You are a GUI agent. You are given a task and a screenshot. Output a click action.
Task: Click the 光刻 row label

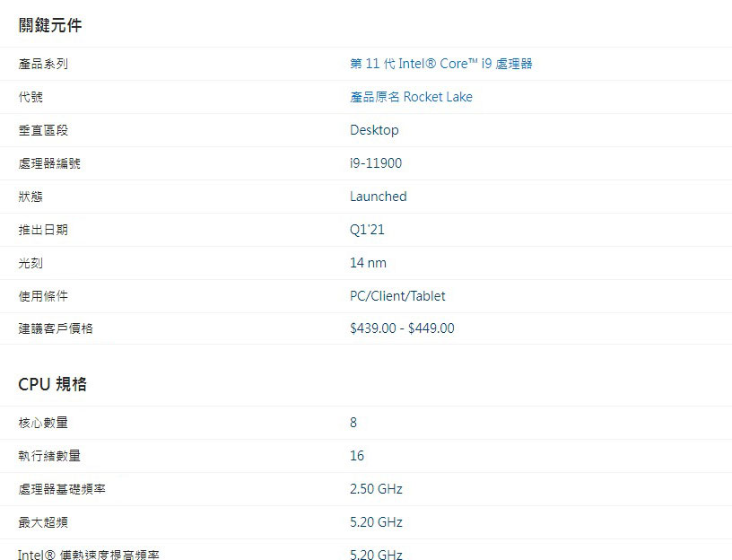30,262
